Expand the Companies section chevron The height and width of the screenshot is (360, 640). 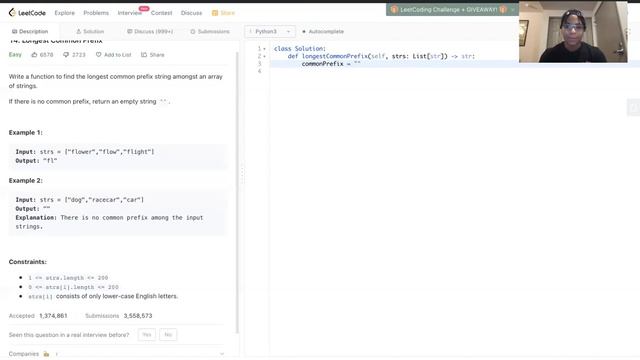pos(222,354)
